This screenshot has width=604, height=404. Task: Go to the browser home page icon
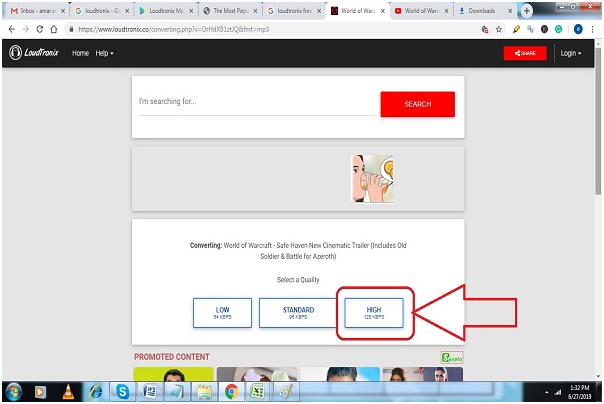pyautogui.click(x=54, y=29)
